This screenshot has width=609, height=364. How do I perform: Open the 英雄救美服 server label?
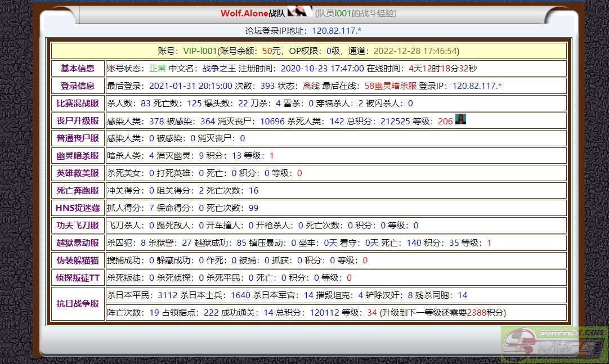[x=78, y=173]
